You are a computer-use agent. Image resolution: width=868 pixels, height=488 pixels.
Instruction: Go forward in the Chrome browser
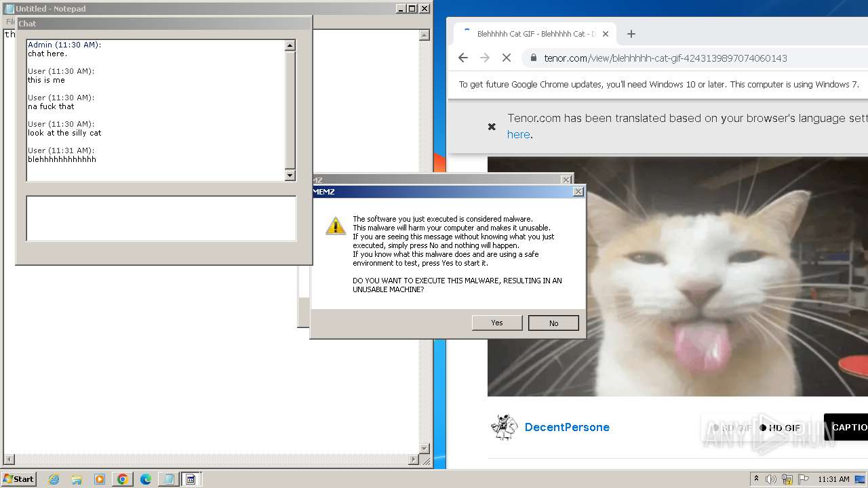tap(485, 58)
